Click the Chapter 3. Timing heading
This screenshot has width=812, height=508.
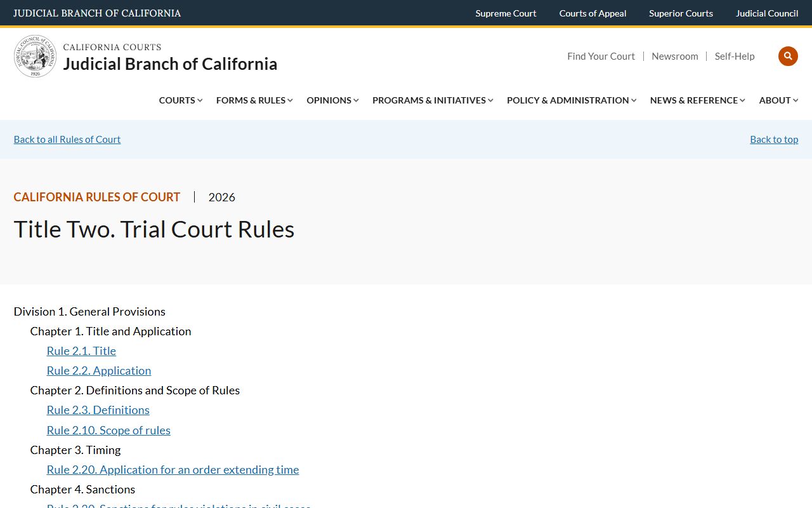(x=75, y=450)
